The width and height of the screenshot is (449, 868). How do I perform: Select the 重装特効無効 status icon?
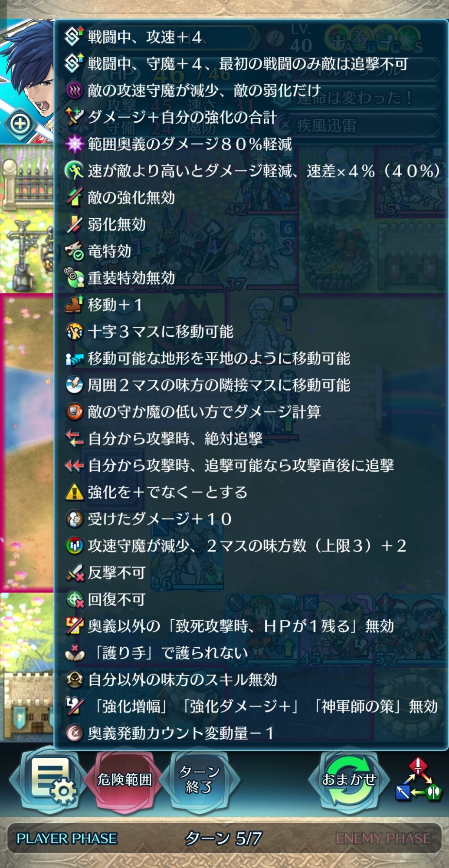[x=74, y=278]
